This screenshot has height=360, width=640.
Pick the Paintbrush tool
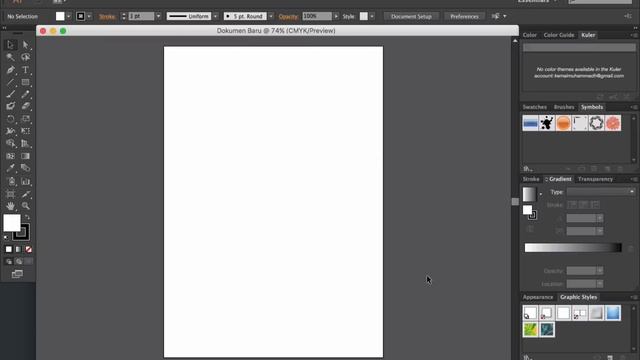click(10, 94)
